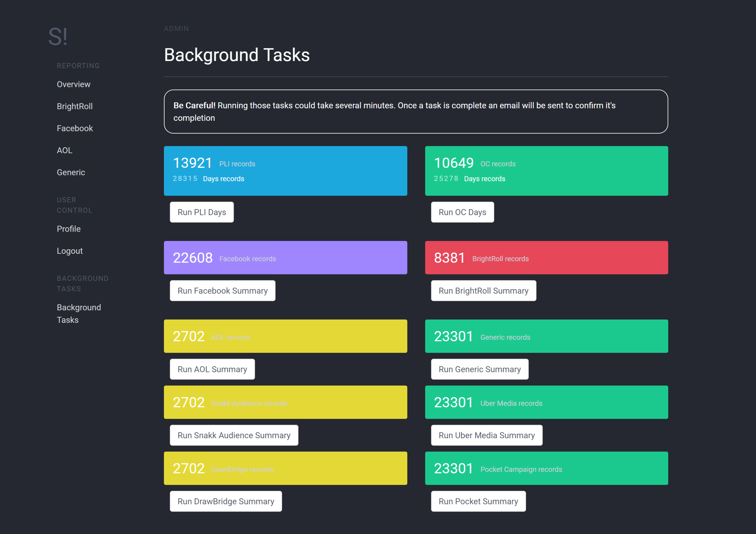
Task: Click the S! logo icon
Action: (58, 37)
